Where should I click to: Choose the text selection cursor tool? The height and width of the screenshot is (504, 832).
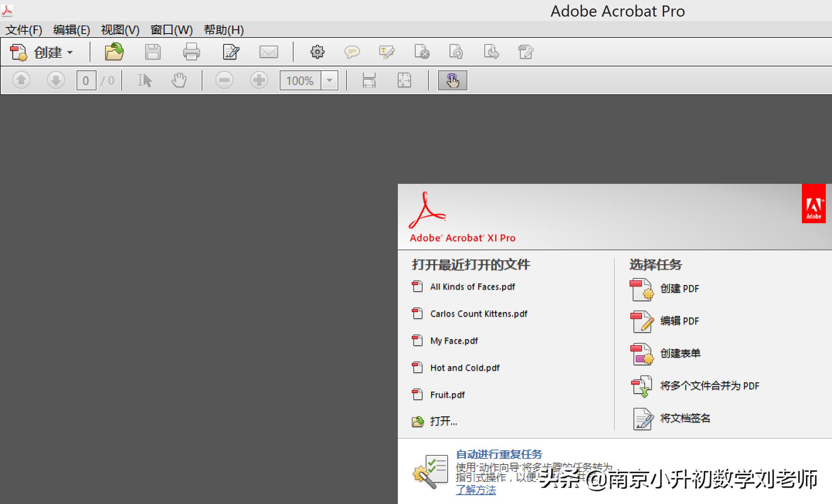coord(145,80)
